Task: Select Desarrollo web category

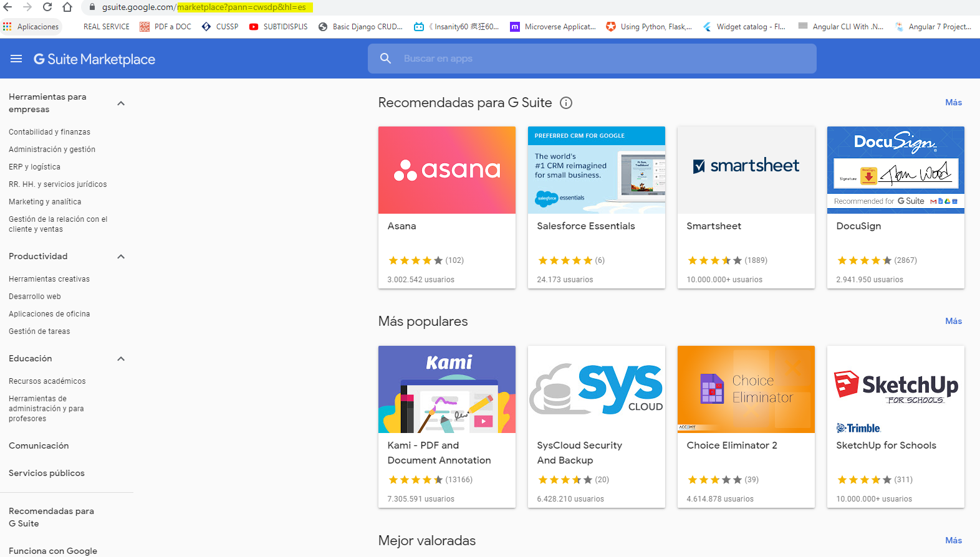Action: (x=35, y=297)
